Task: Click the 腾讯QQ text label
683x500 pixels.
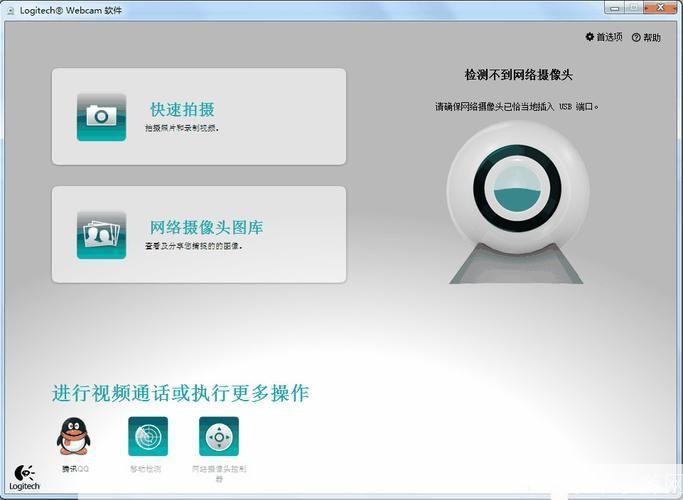Action: pos(75,468)
